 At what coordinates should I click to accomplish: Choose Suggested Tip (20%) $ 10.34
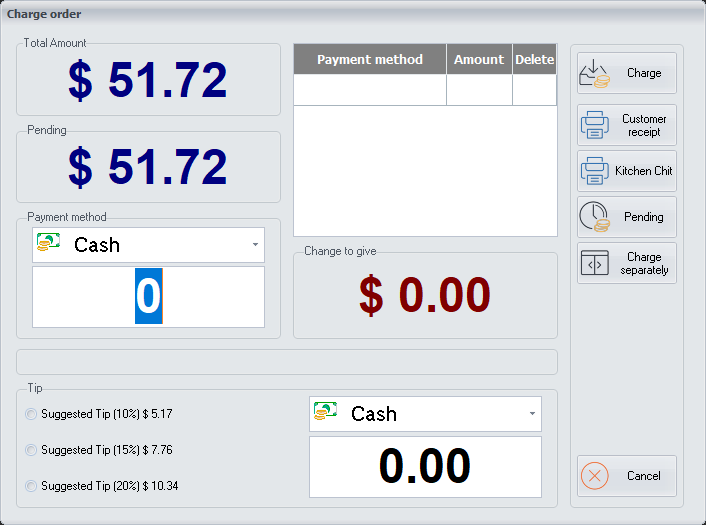[31, 486]
